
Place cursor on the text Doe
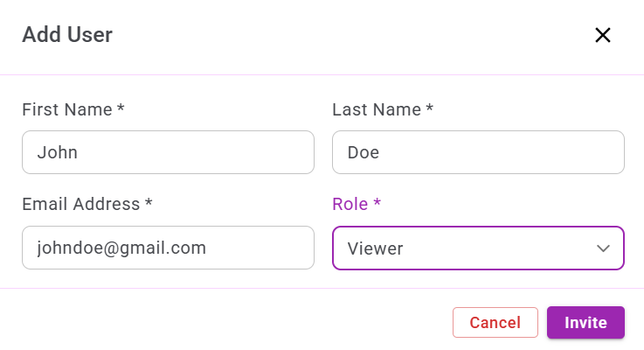tap(364, 152)
